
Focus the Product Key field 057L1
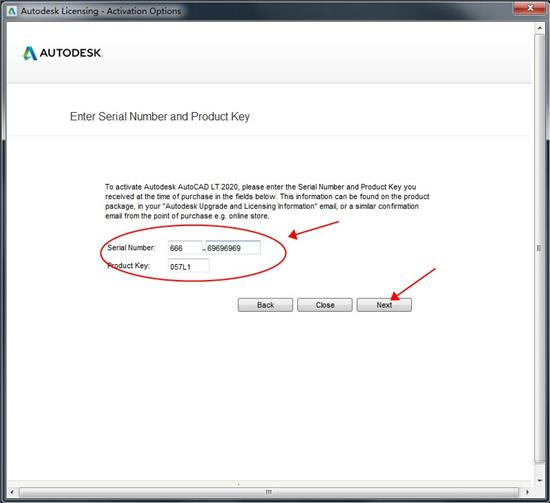(189, 266)
